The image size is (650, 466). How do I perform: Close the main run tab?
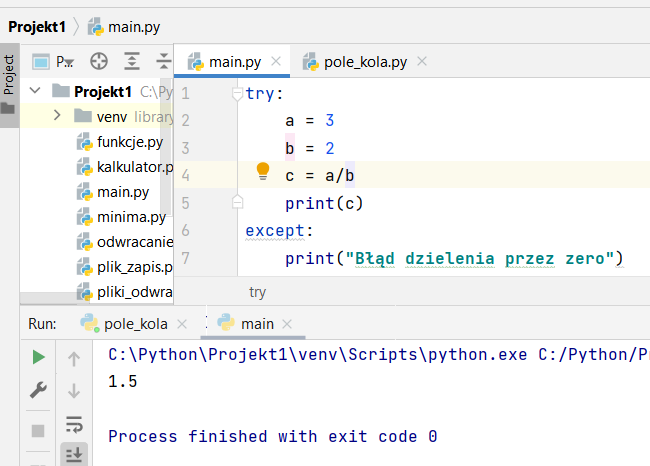(287, 324)
